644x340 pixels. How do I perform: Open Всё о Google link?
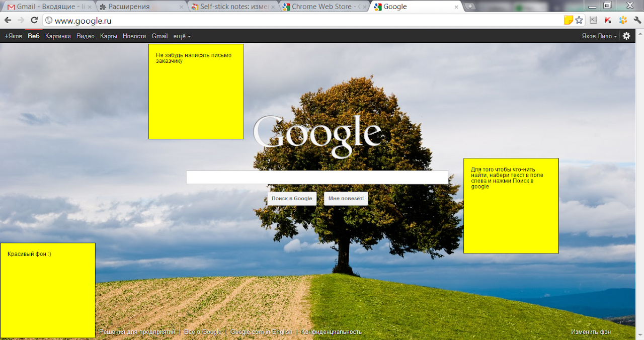pos(203,332)
